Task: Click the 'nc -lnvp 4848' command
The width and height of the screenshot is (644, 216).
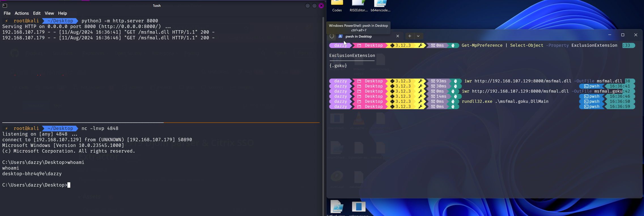Action: click(100, 128)
